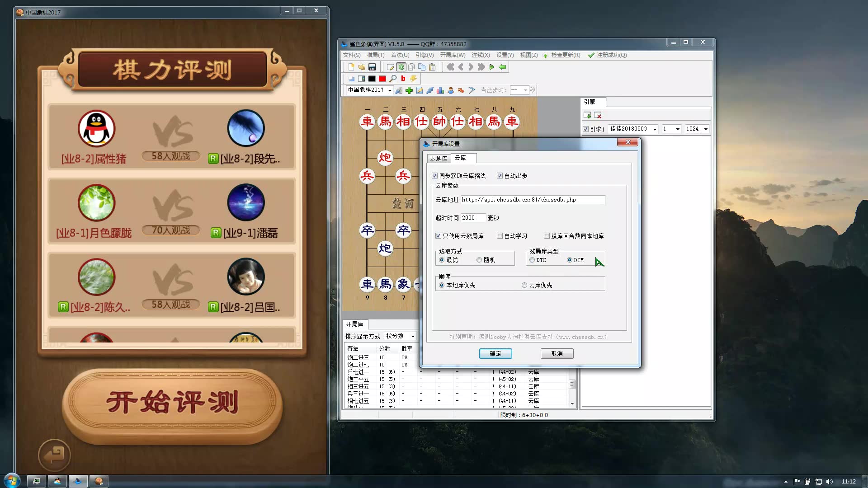Image resolution: width=868 pixels, height=488 pixels.
Task: Select 随机 radio option
Action: point(479,260)
